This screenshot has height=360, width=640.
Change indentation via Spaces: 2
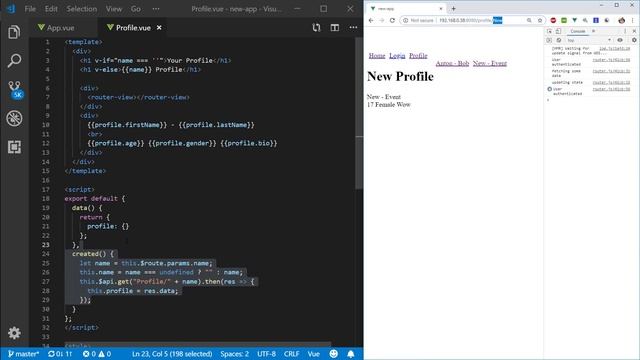[x=235, y=354]
